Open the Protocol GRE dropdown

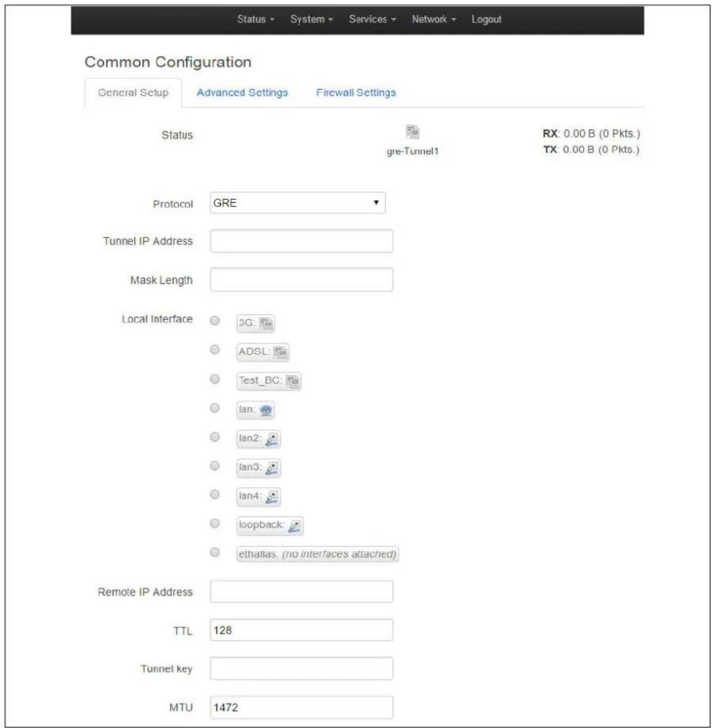point(297,203)
